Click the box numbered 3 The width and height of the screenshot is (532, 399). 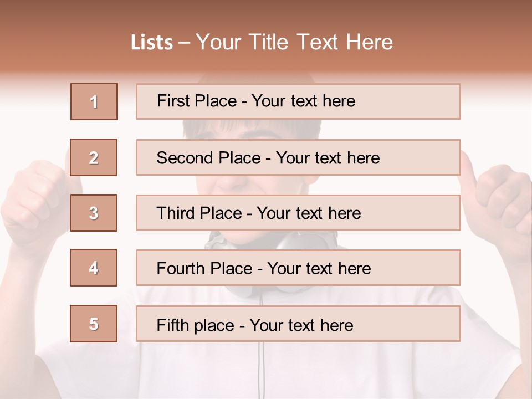click(94, 213)
